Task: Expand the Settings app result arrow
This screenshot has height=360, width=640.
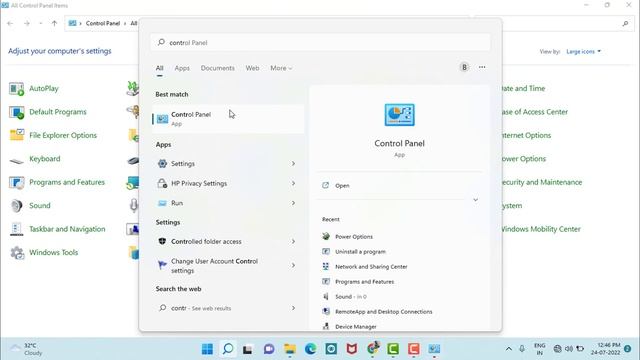Action: click(x=293, y=164)
